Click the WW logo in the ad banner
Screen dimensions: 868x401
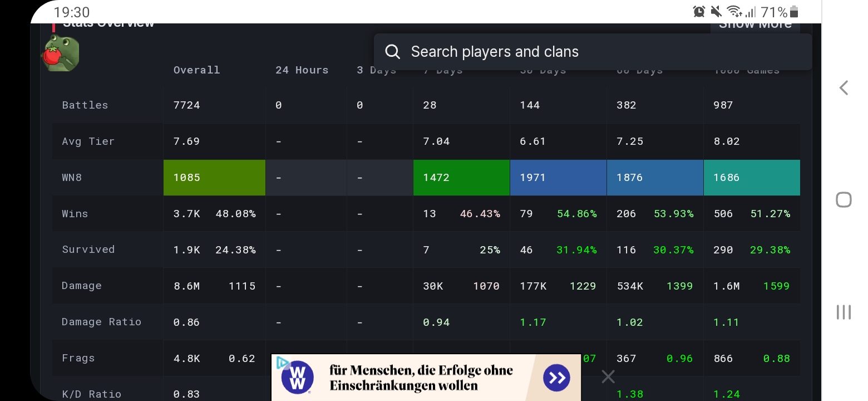click(296, 377)
